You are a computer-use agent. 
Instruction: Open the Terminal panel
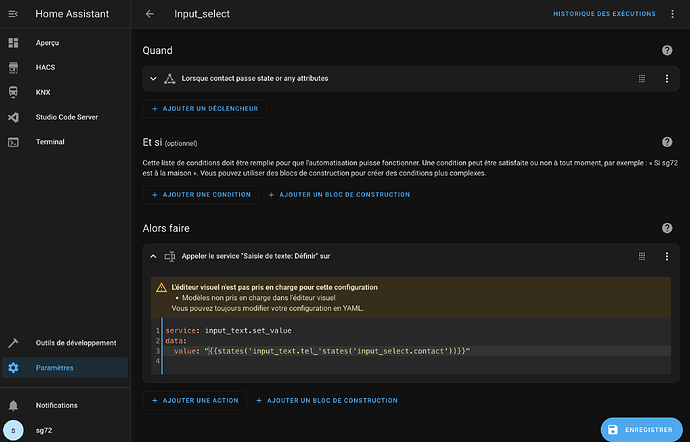[x=65, y=142]
